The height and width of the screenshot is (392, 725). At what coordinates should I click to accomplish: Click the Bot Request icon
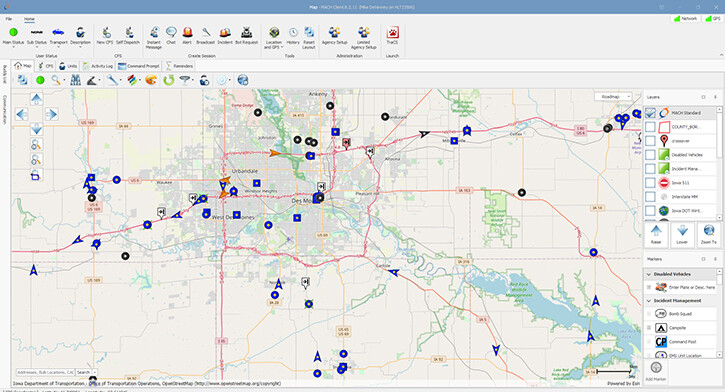(x=246, y=36)
